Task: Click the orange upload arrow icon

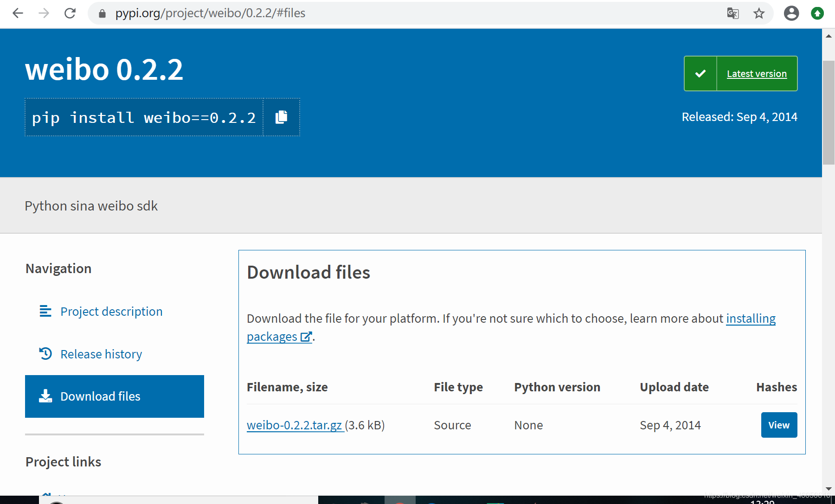Action: click(x=817, y=13)
